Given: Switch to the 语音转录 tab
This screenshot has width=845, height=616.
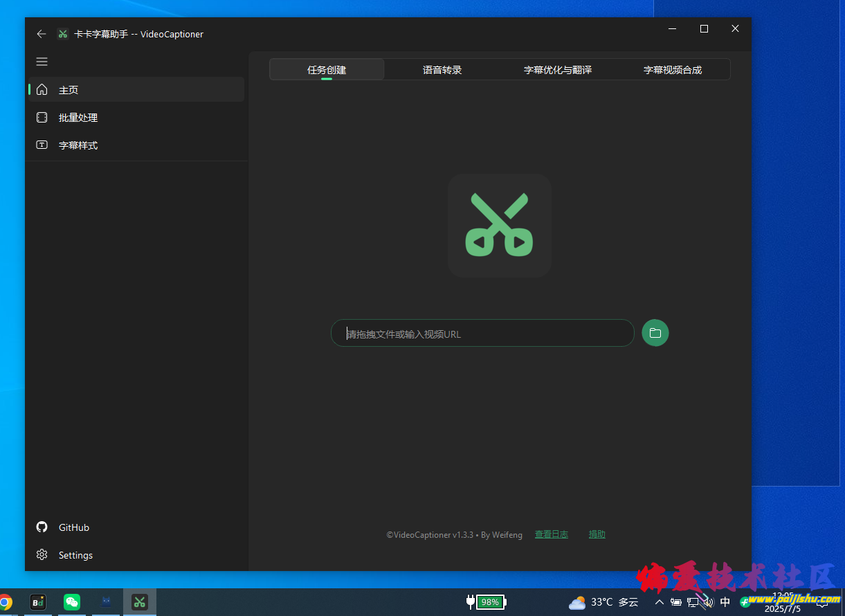Looking at the screenshot, I should click(442, 70).
